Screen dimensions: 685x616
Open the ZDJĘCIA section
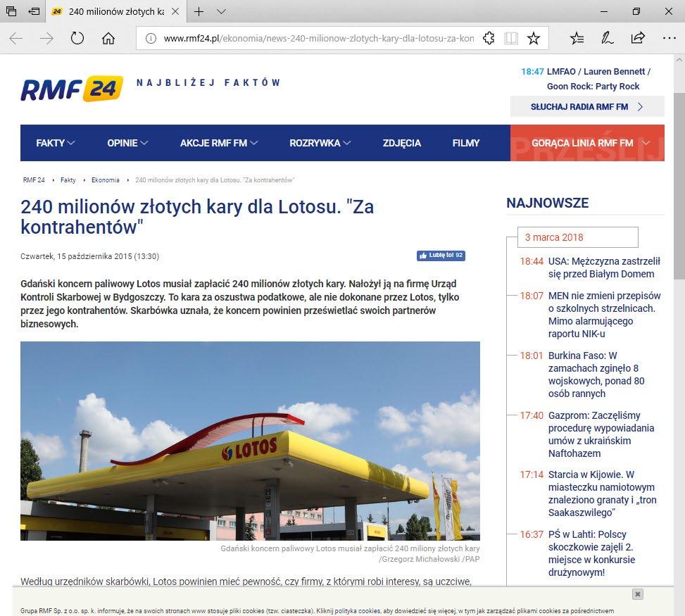pos(402,143)
